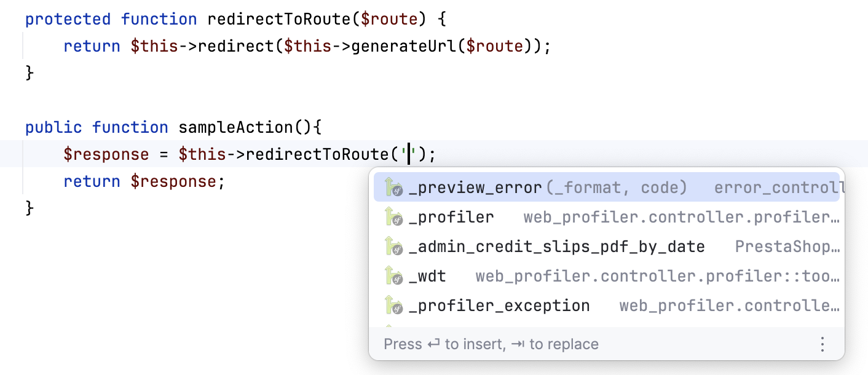The height and width of the screenshot is (375, 868).
Task: Click the $response variable in sampleAction
Action: pyautogui.click(x=107, y=154)
